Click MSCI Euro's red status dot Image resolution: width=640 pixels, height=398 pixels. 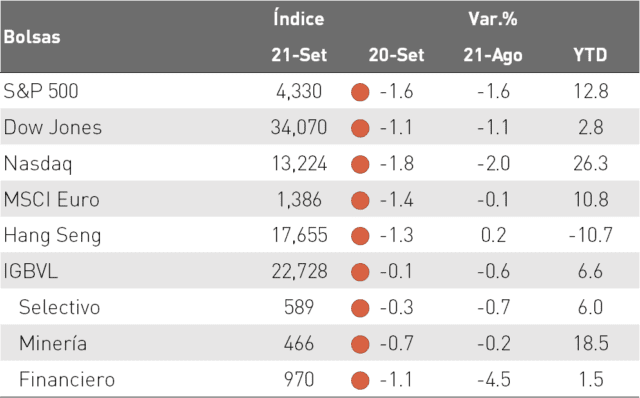pos(360,200)
